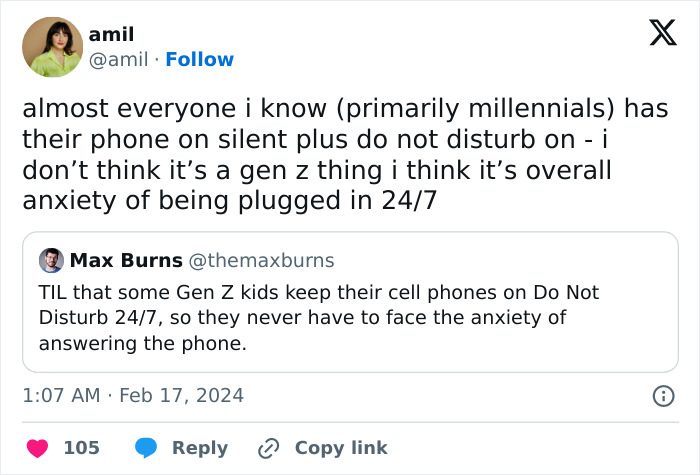Follow the amil account
The image size is (700, 475).
pyautogui.click(x=200, y=60)
